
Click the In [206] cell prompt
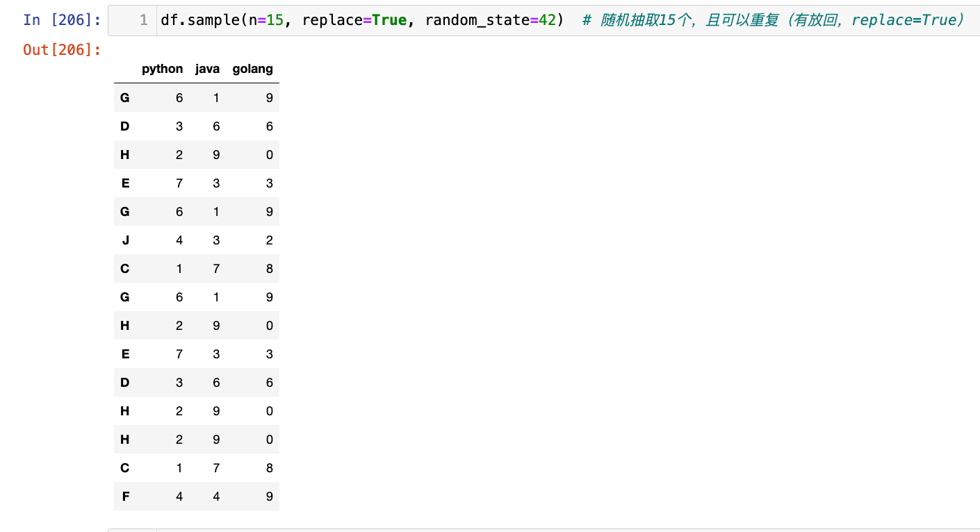coord(62,20)
